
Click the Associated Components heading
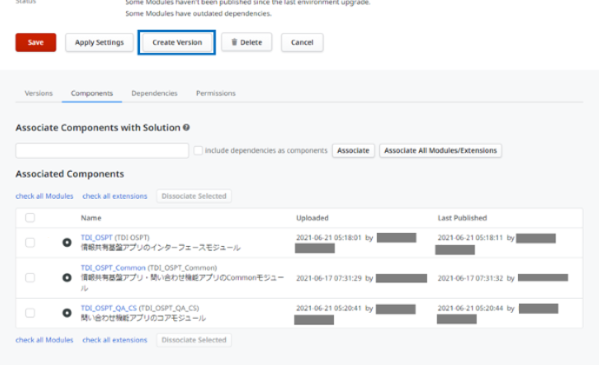click(x=70, y=174)
